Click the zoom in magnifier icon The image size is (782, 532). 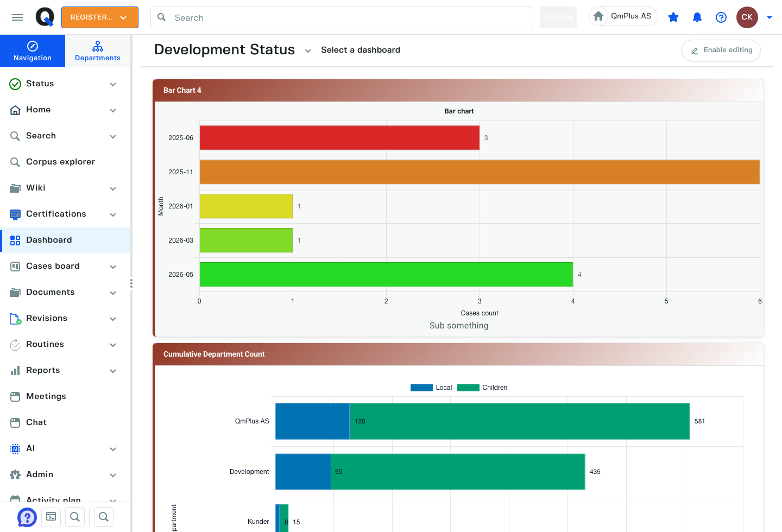104,517
